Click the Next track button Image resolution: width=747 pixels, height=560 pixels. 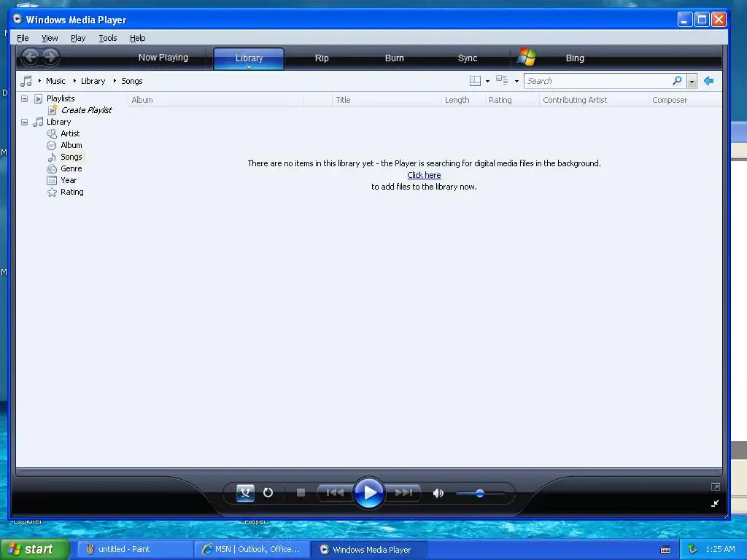pyautogui.click(x=403, y=492)
